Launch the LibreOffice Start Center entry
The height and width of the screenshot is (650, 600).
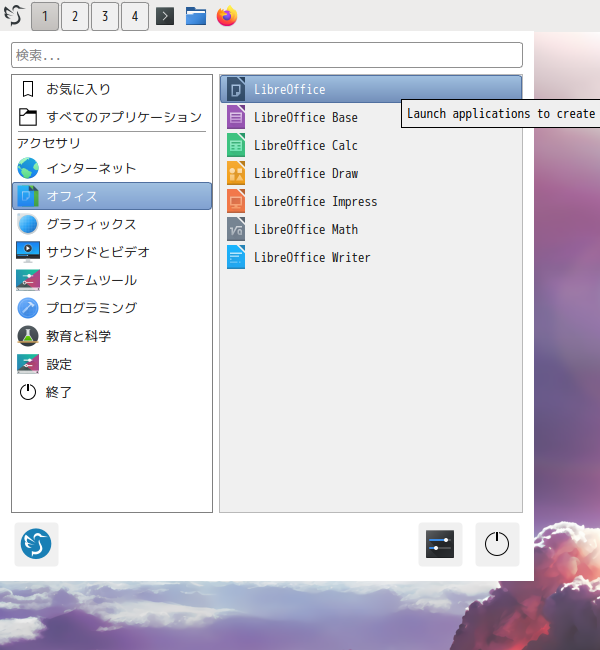pos(371,89)
